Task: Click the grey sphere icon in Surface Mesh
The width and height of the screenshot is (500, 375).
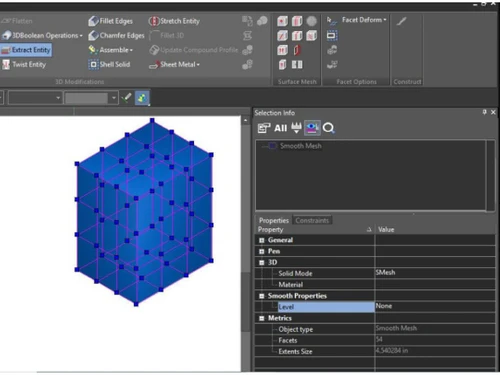Action: tap(311, 21)
